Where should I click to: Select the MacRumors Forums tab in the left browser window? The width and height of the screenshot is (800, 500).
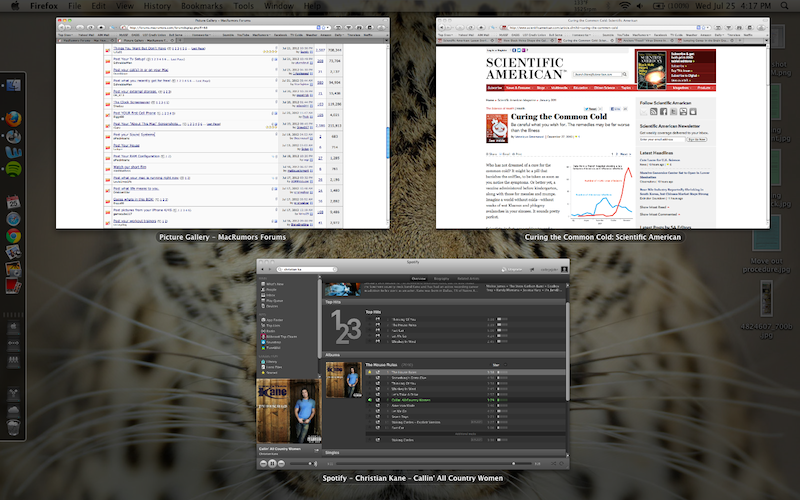click(88, 40)
